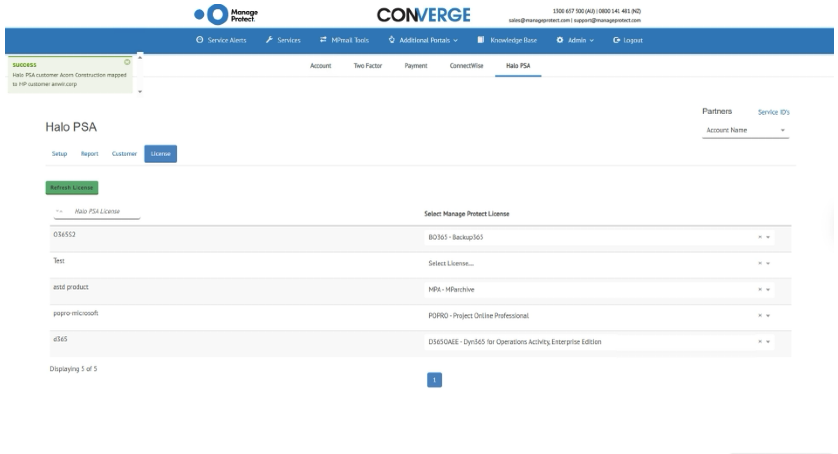Click the Knowledge Base book icon
The width and height of the screenshot is (838, 454).
pos(481,40)
